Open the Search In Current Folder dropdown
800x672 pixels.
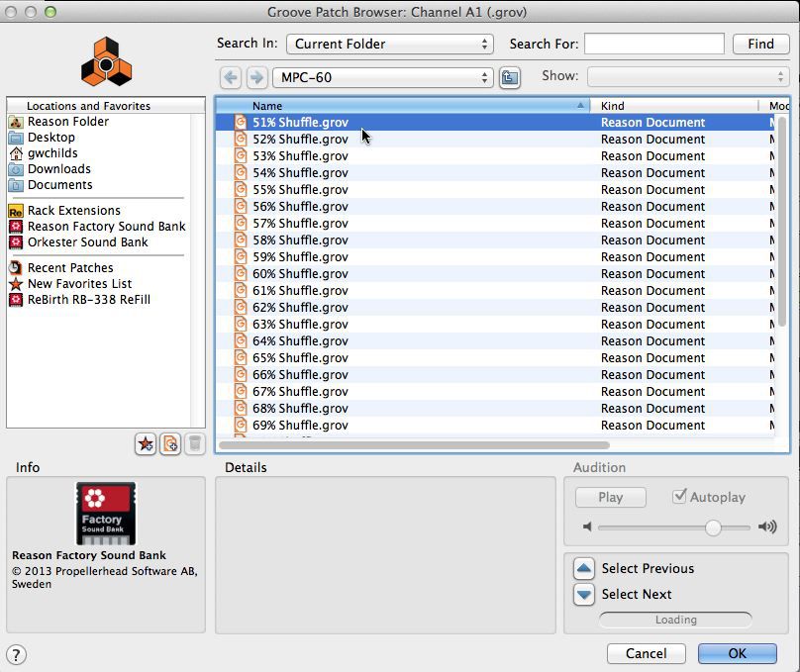click(390, 44)
